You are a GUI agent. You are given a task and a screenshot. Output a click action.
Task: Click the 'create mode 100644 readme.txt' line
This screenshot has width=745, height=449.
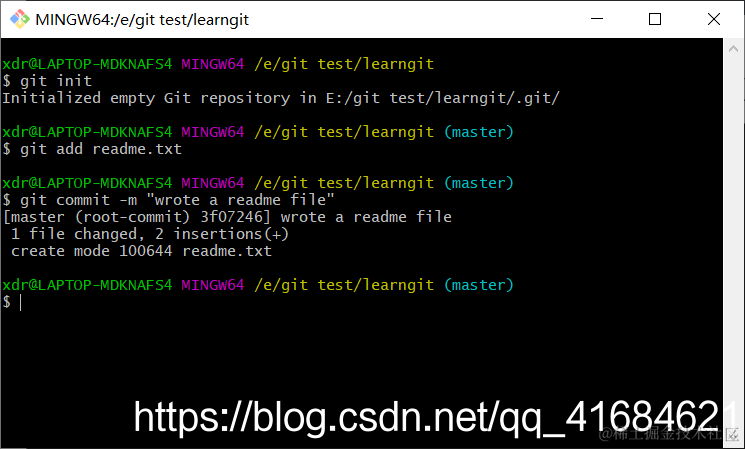(142, 251)
